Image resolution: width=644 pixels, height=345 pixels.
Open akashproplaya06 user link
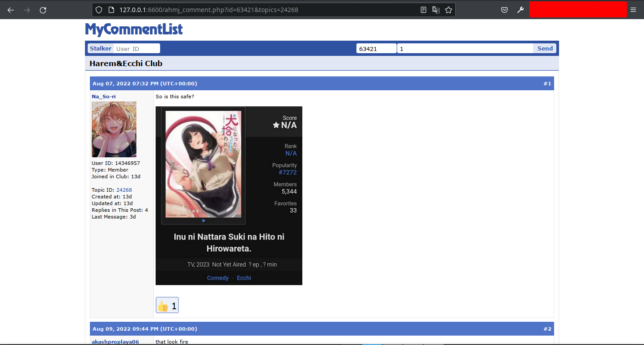(x=115, y=342)
